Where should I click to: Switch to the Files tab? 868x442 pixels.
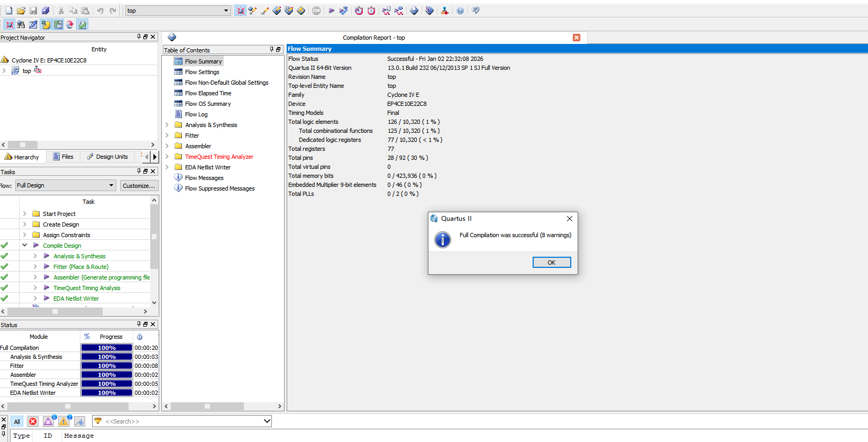[63, 157]
